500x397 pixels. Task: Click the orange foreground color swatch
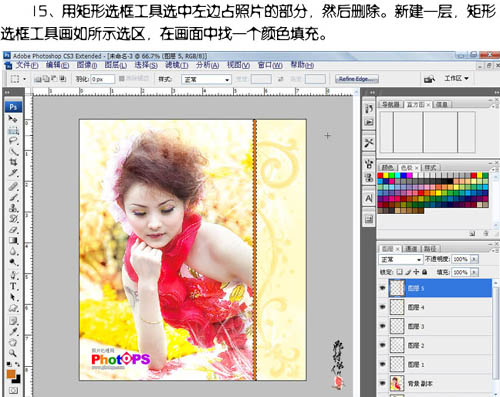point(11,374)
